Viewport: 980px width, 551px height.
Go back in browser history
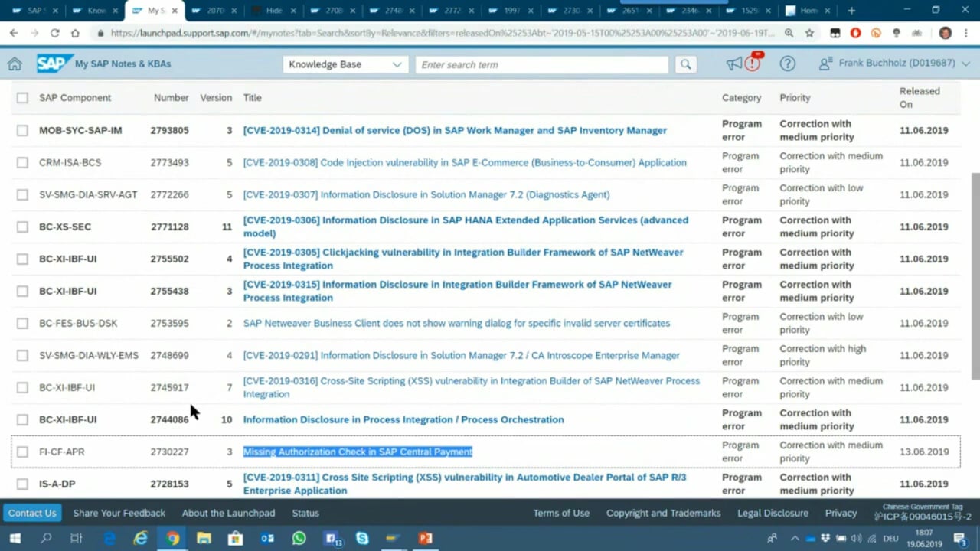click(x=14, y=33)
